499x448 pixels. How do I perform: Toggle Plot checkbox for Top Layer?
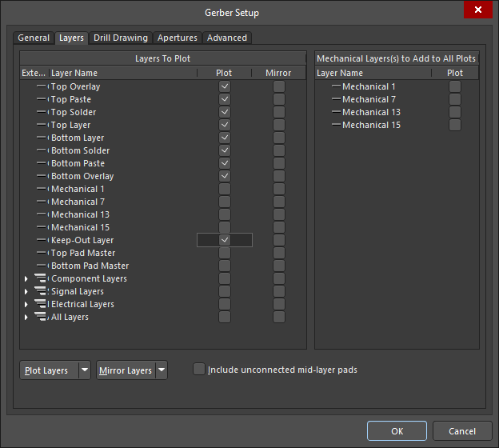225,125
